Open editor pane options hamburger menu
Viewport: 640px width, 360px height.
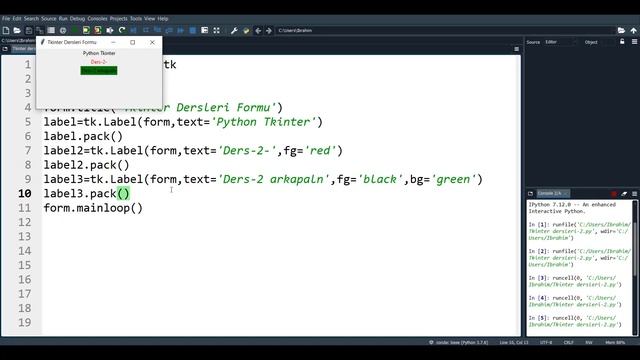516,49
